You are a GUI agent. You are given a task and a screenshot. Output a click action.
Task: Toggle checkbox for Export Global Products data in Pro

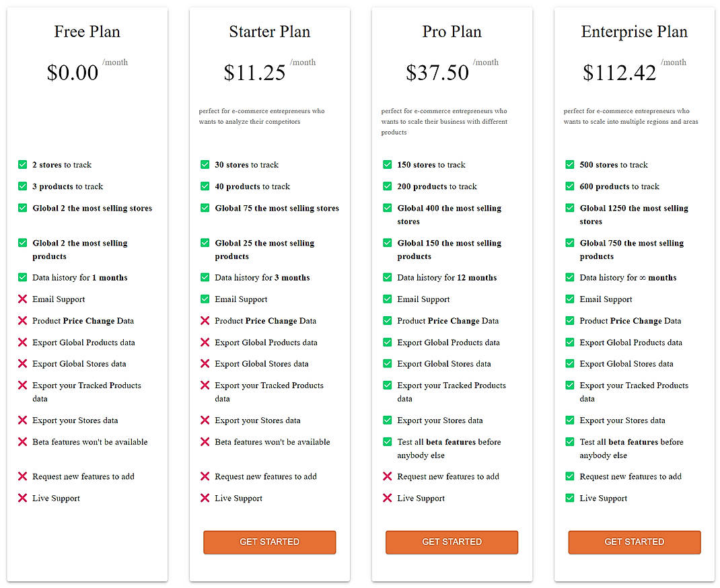pos(387,342)
